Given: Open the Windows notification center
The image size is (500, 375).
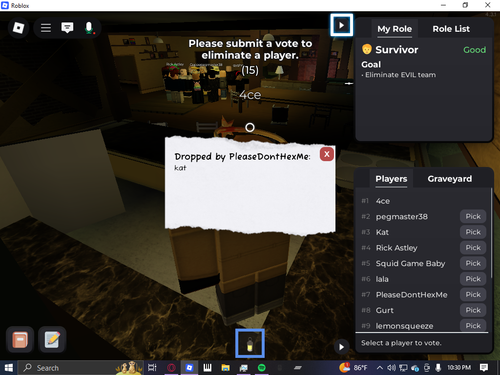Looking at the screenshot, I should pos(484,368).
